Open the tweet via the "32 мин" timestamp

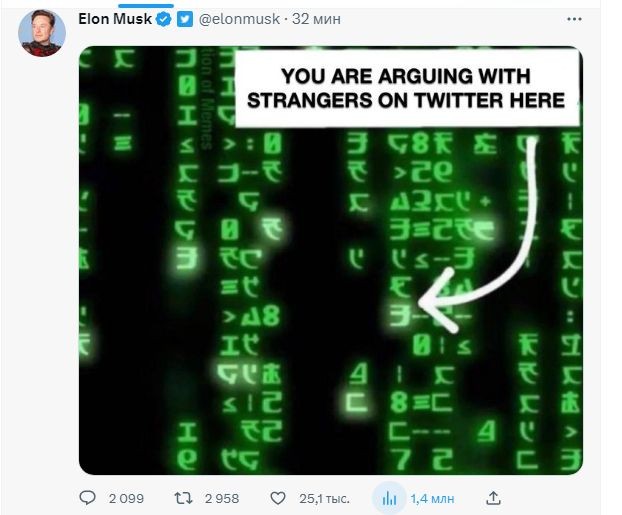click(317, 19)
